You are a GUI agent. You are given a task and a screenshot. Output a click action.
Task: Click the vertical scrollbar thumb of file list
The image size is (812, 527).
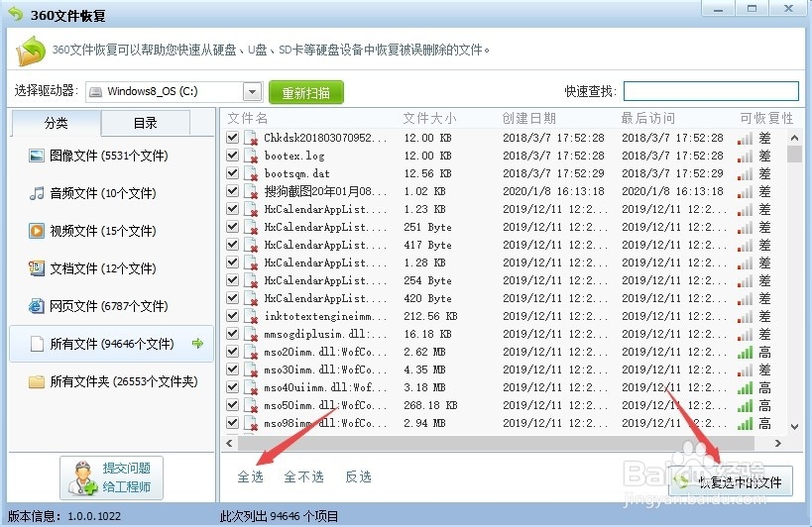coord(794,155)
